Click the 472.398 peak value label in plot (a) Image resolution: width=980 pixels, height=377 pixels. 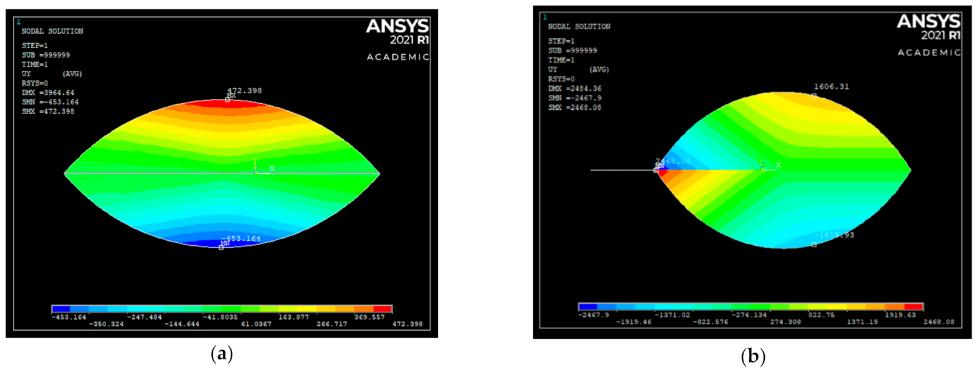[x=245, y=90]
